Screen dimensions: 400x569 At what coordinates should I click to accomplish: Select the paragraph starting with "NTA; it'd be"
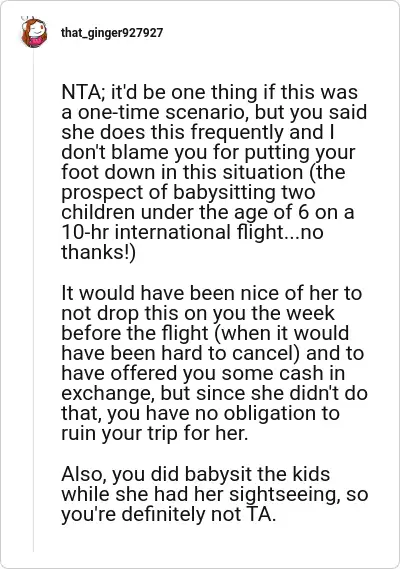tap(214, 172)
